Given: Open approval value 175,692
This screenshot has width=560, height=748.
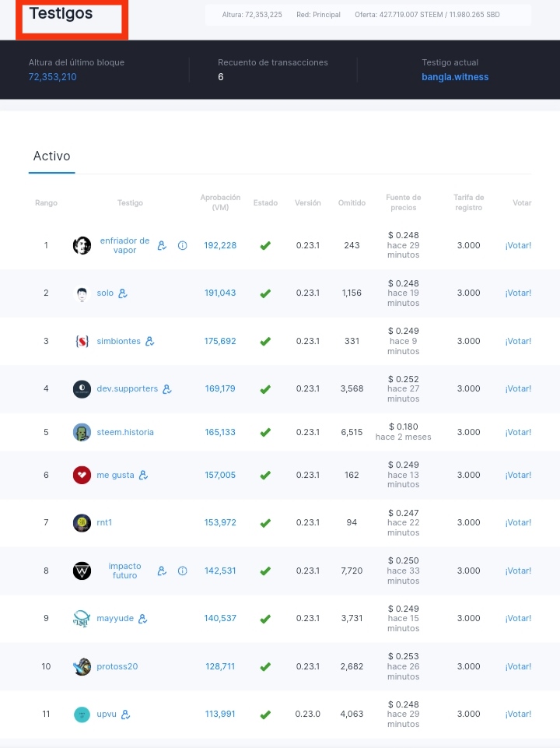Looking at the screenshot, I should pos(220,341).
